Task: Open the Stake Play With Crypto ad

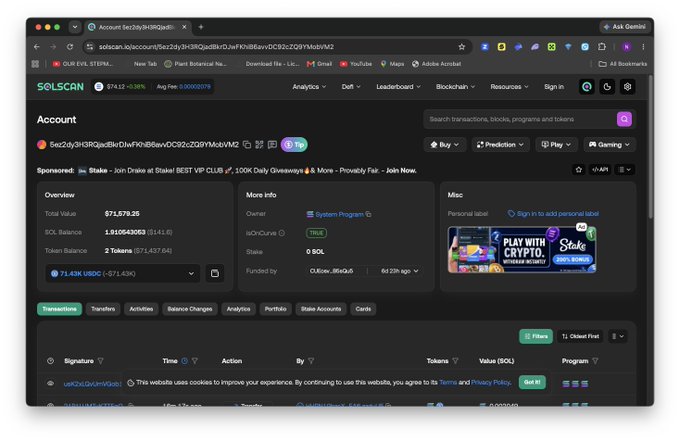Action: [522, 249]
